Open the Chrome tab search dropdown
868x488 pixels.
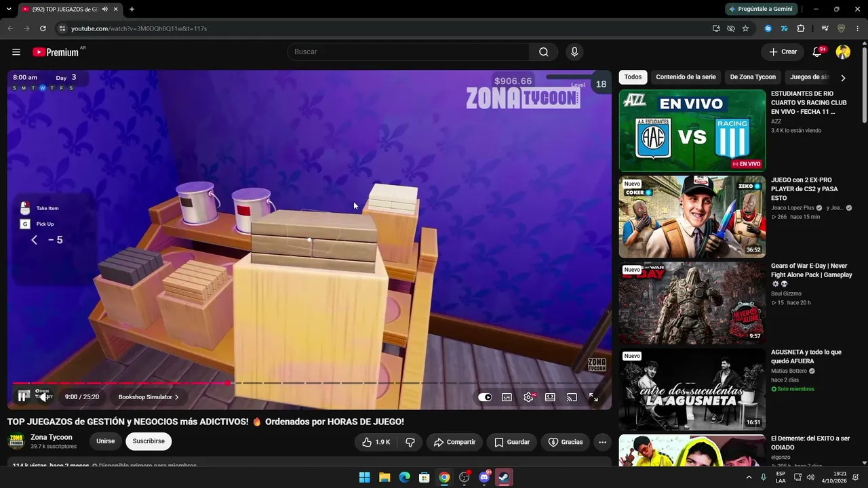[x=9, y=9]
